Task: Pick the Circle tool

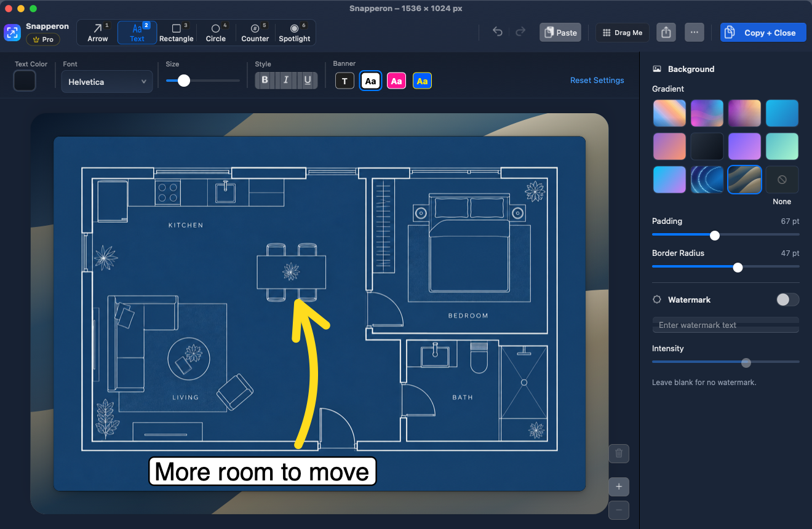Action: click(x=216, y=33)
